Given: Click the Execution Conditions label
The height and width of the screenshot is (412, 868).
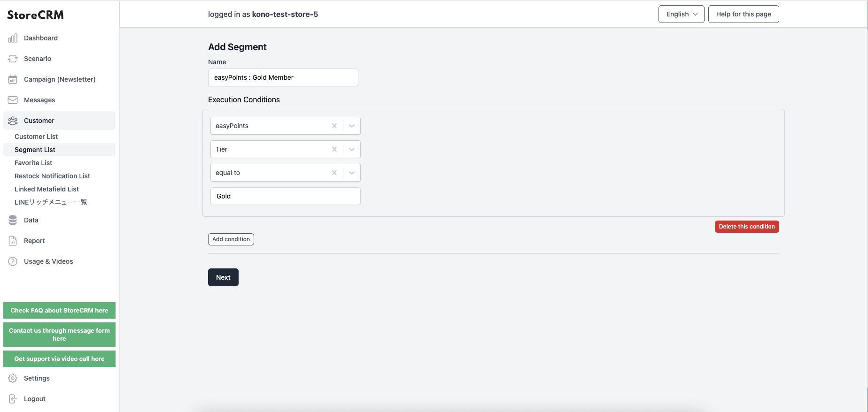Looking at the screenshot, I should pyautogui.click(x=244, y=99).
